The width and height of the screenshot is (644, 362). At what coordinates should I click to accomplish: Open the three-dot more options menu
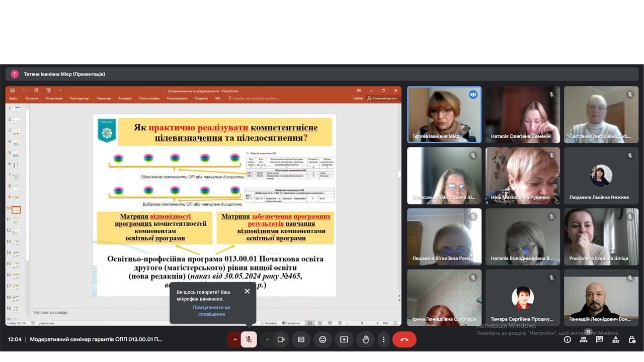383,339
